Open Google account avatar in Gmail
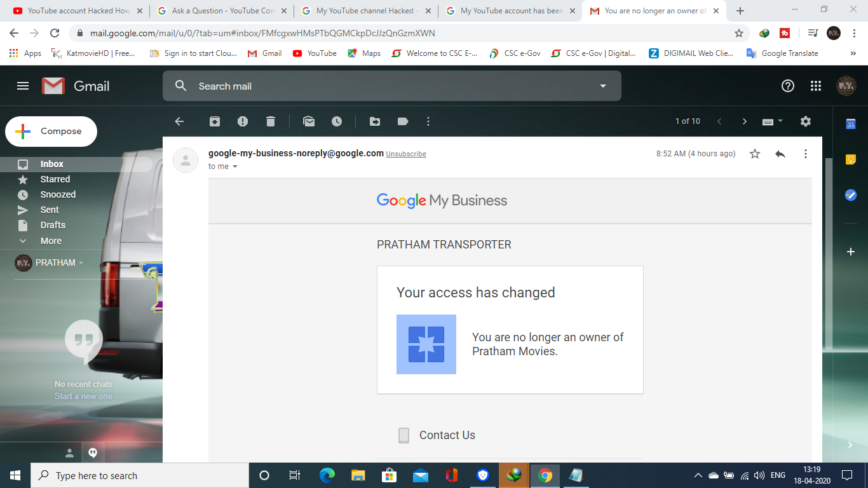The image size is (868, 488). pos(846,86)
